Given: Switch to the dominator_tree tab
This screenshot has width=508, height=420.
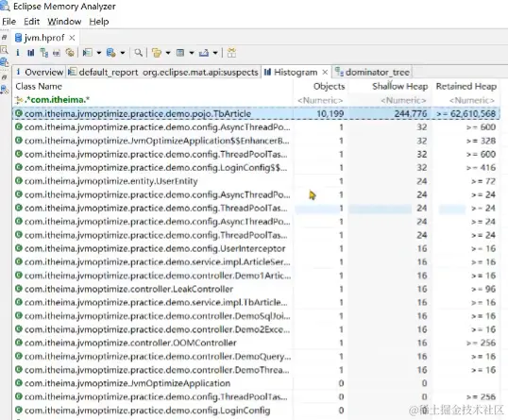Looking at the screenshot, I should coord(373,72).
